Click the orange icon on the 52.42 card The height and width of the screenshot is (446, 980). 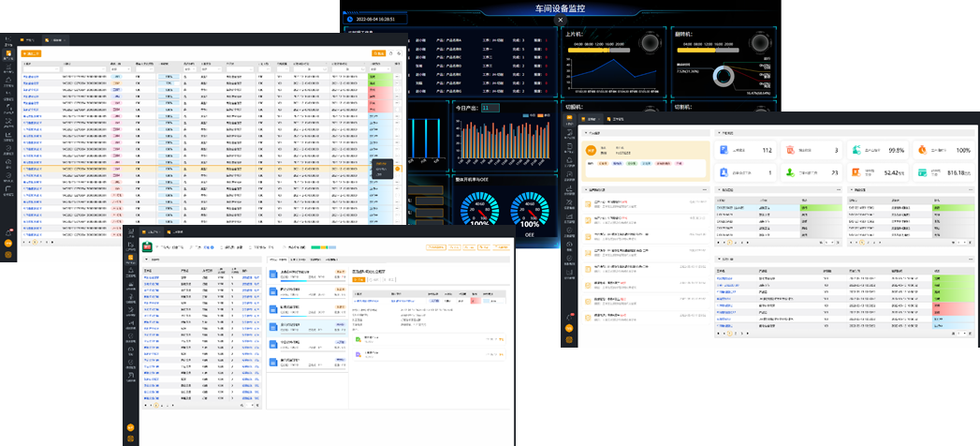(856, 172)
